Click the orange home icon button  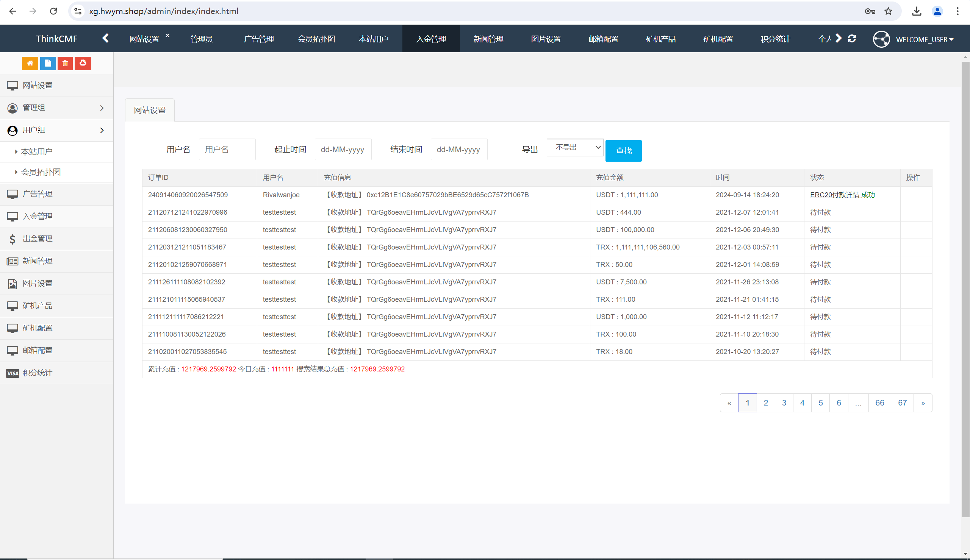click(30, 63)
